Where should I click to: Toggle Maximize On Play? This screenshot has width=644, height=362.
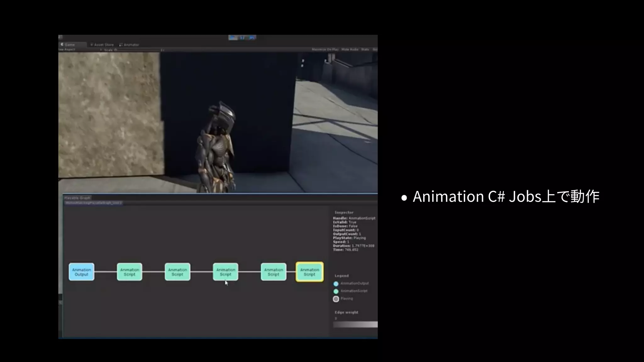[x=325, y=50]
